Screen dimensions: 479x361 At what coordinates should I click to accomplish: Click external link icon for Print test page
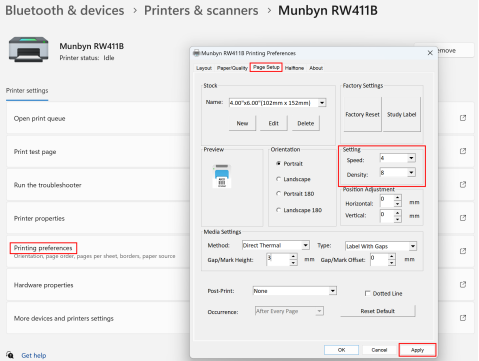tap(463, 151)
